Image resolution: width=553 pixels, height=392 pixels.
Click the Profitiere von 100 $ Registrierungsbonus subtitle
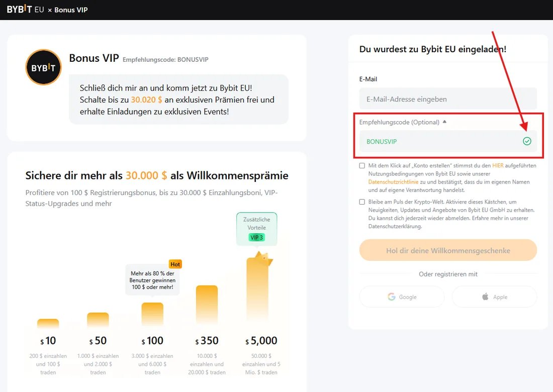click(152, 198)
